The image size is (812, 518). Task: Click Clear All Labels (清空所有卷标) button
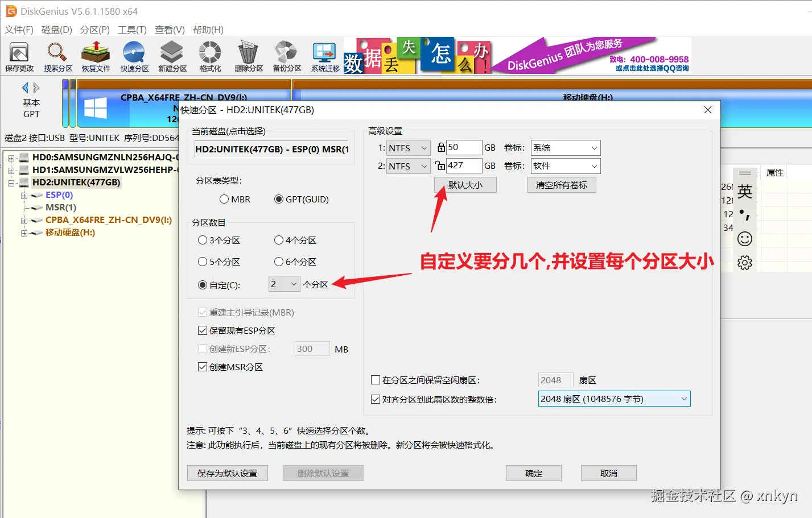point(562,185)
